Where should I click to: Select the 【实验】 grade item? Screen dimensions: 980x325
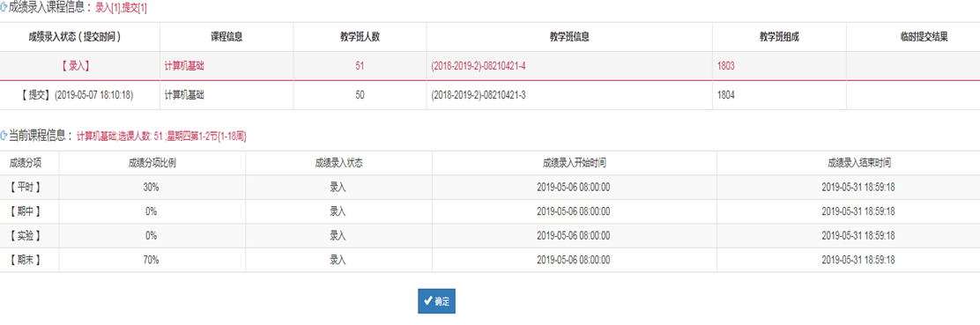click(x=25, y=236)
